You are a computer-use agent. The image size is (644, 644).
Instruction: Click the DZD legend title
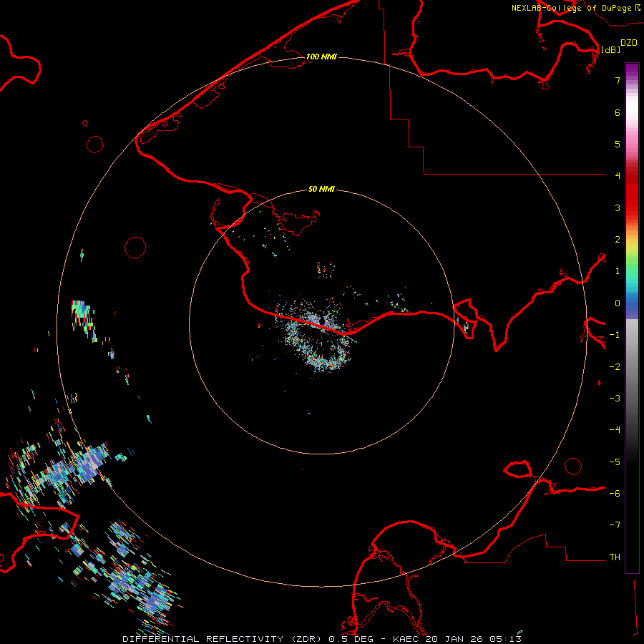coord(629,43)
